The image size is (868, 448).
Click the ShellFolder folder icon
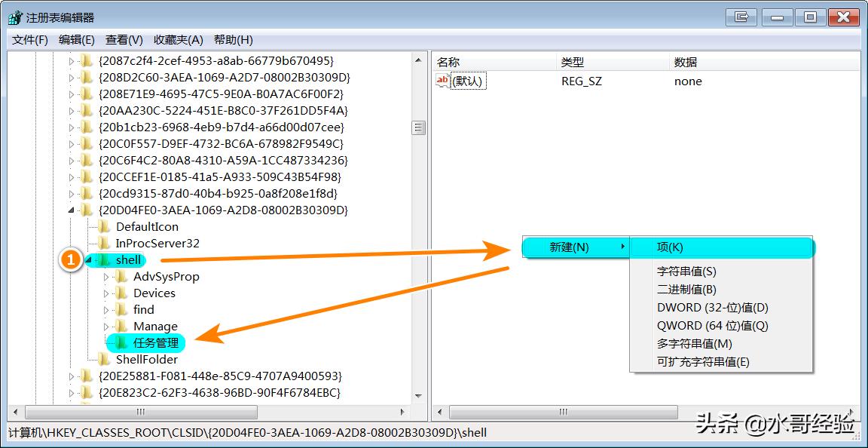click(103, 359)
